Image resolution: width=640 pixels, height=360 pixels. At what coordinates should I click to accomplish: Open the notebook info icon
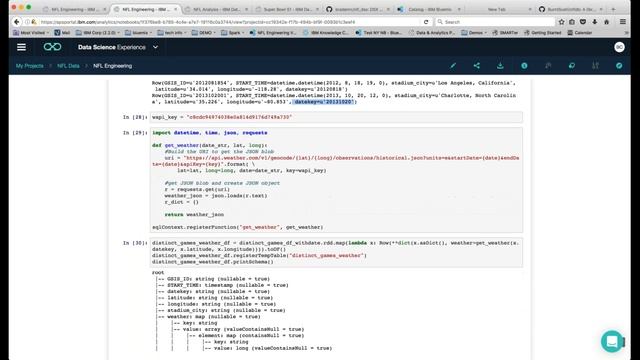coord(524,66)
